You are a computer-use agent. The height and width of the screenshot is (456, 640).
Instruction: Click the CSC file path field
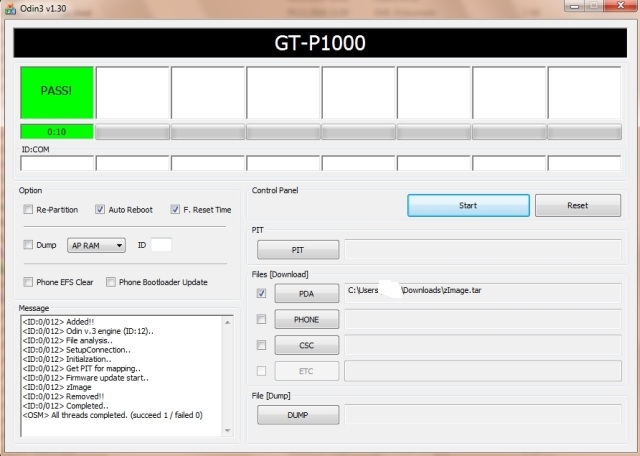pyautogui.click(x=483, y=345)
